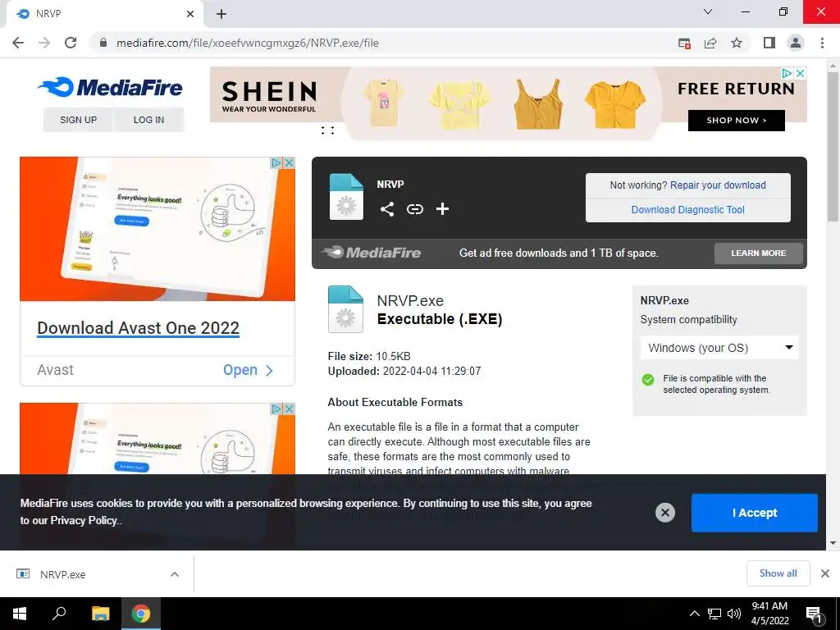Screen dimensions: 840x630
Task: Click the share page icon in address bar
Action: [710, 43]
